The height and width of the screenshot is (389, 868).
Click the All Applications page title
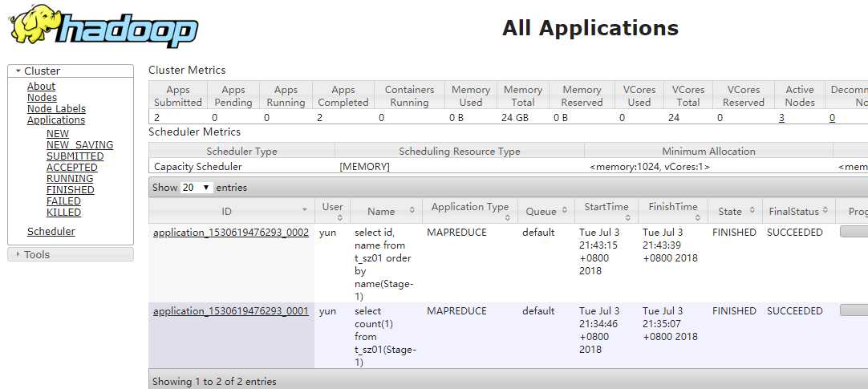590,27
